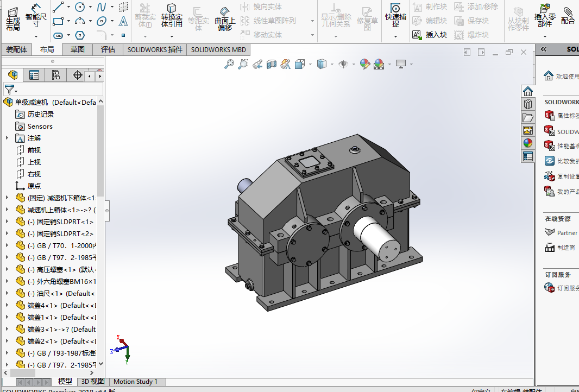Click Partner online resources link

point(567,233)
